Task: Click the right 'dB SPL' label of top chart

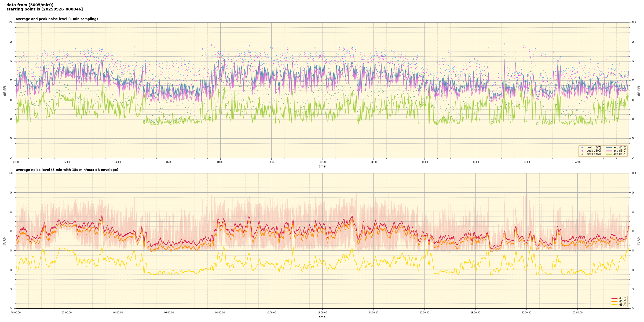Action: (639, 90)
